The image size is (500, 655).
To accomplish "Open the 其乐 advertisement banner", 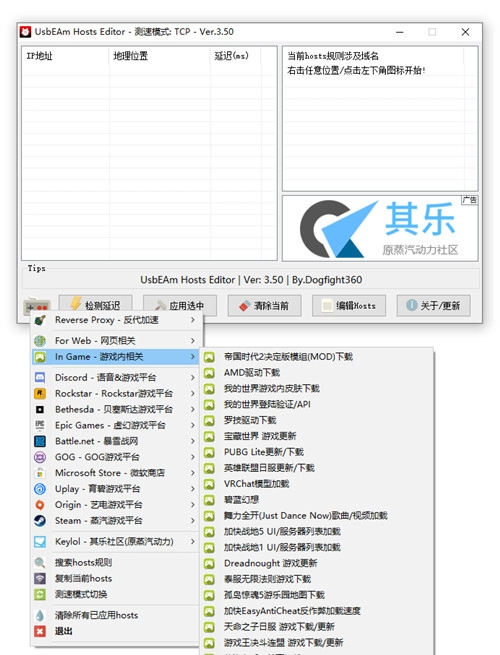I will pos(380,228).
